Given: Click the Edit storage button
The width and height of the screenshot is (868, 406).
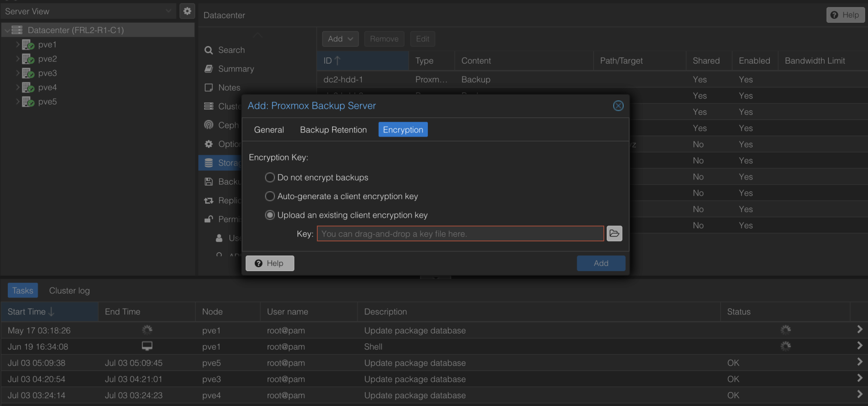Looking at the screenshot, I should [x=423, y=39].
